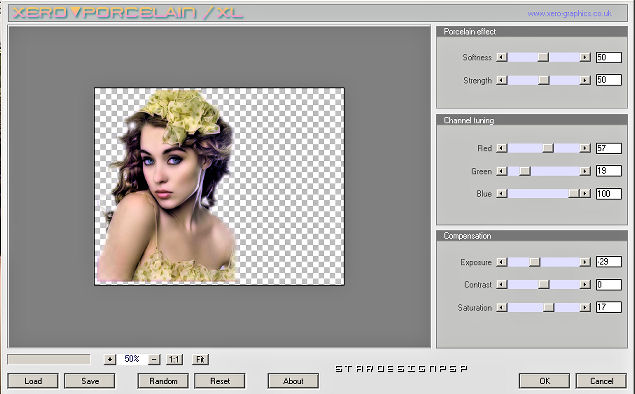Click the Saturation slider thumb
Viewport: 635px width, 394px height.
pyautogui.click(x=548, y=308)
